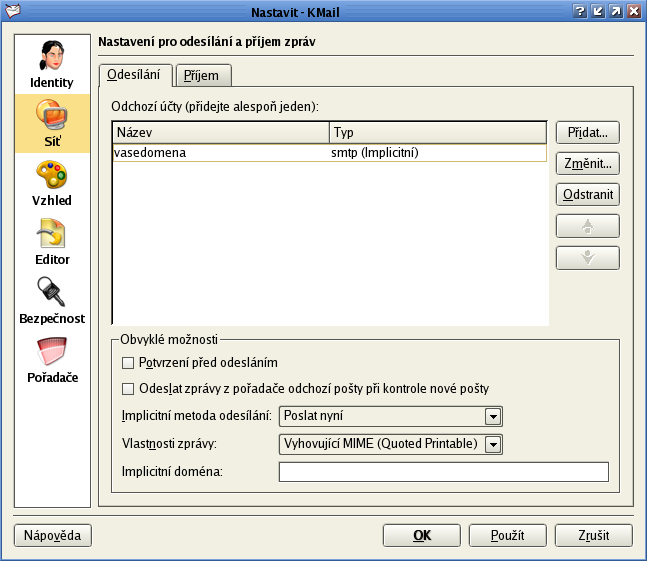Click the help question mark in title bar
The height and width of the screenshot is (561, 647).
click(579, 10)
